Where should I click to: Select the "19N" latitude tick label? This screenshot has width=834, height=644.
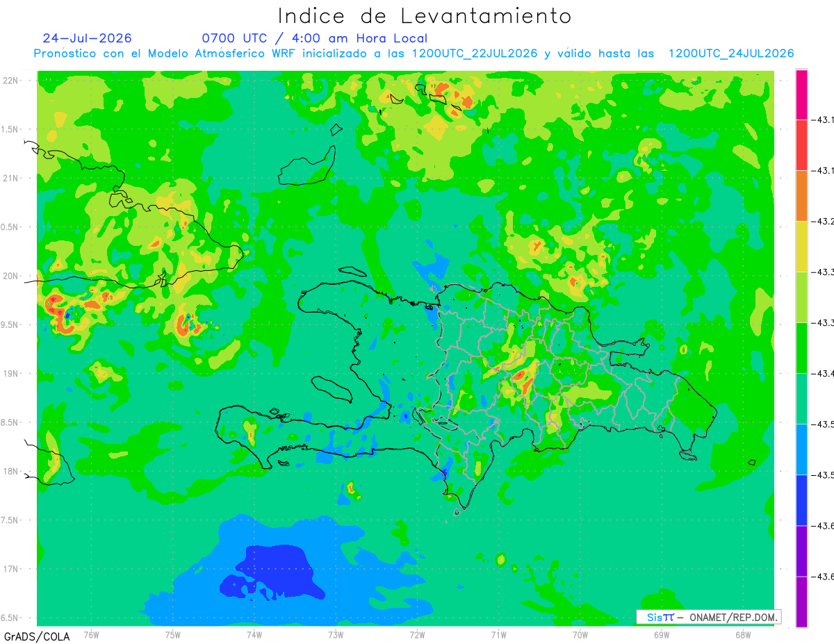[11, 374]
